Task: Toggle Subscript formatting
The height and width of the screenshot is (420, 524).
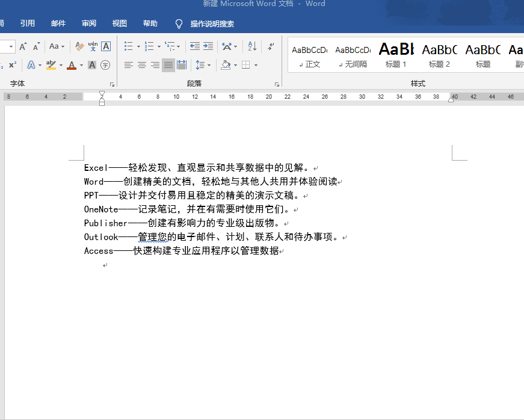Action: tap(2, 64)
